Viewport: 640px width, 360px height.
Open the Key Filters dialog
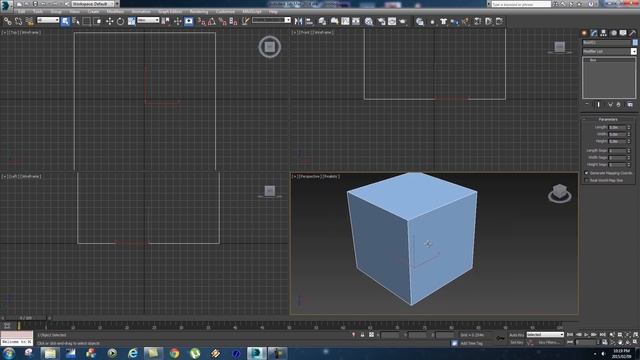(549, 342)
